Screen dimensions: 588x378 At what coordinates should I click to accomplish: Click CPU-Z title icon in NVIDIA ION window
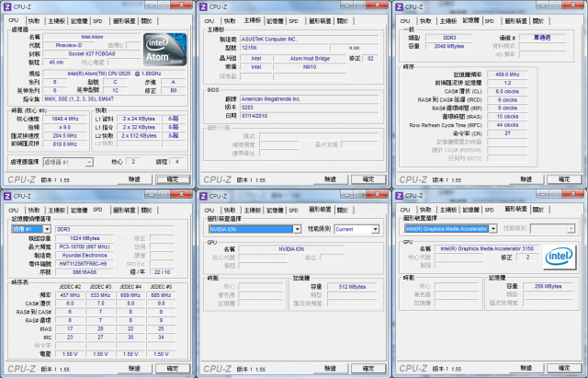[203, 196]
